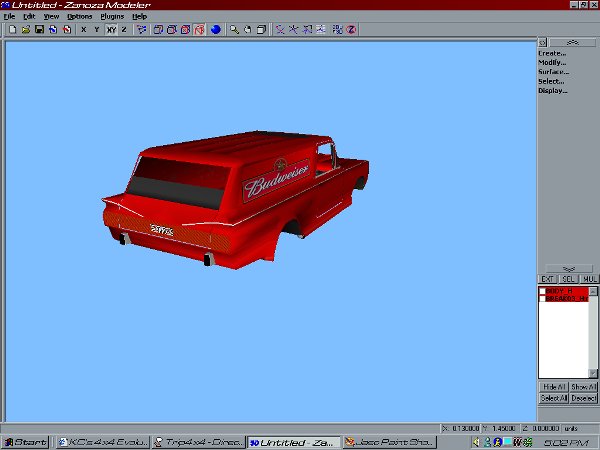Save the model with the floppy disk icon
This screenshot has height=450, width=600.
click(39, 29)
